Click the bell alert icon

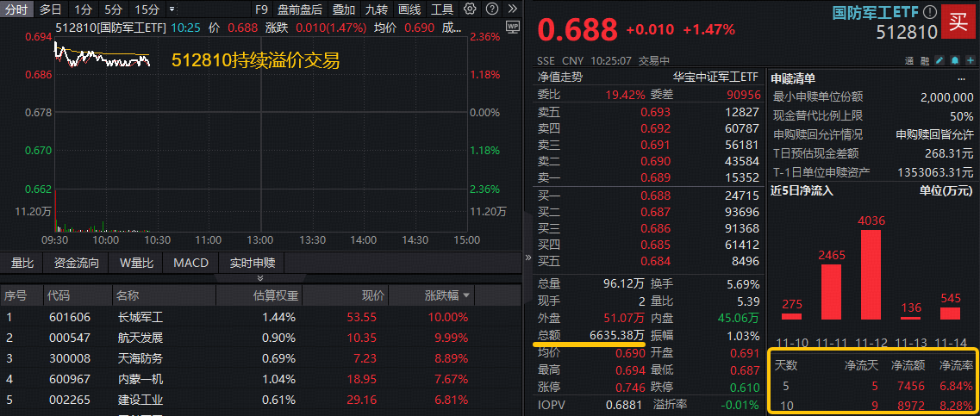[x=953, y=61]
